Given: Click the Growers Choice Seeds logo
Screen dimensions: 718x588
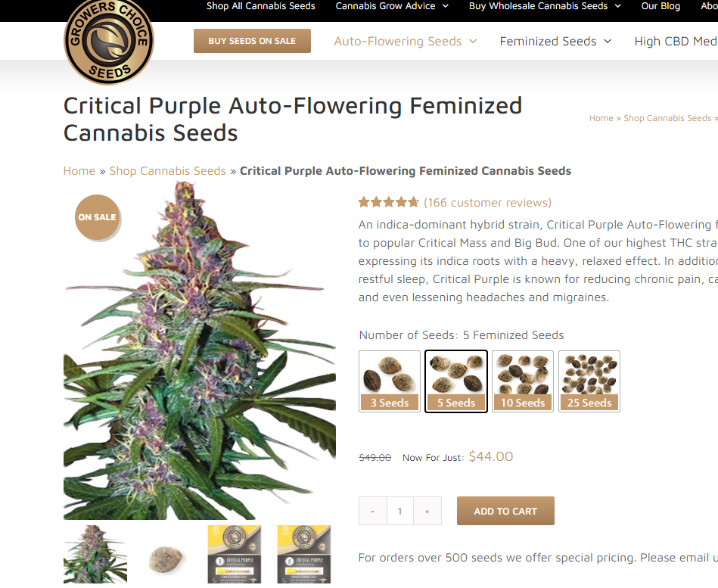Looking at the screenshot, I should (x=109, y=40).
